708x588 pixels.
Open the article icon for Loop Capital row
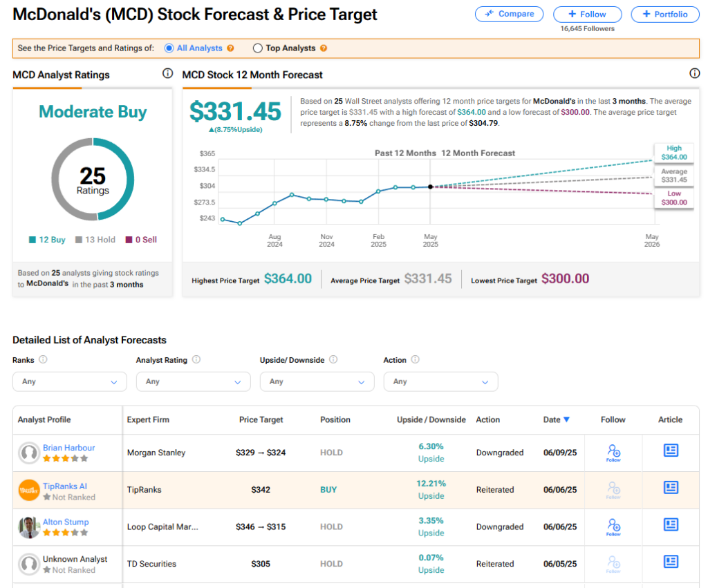tap(671, 524)
